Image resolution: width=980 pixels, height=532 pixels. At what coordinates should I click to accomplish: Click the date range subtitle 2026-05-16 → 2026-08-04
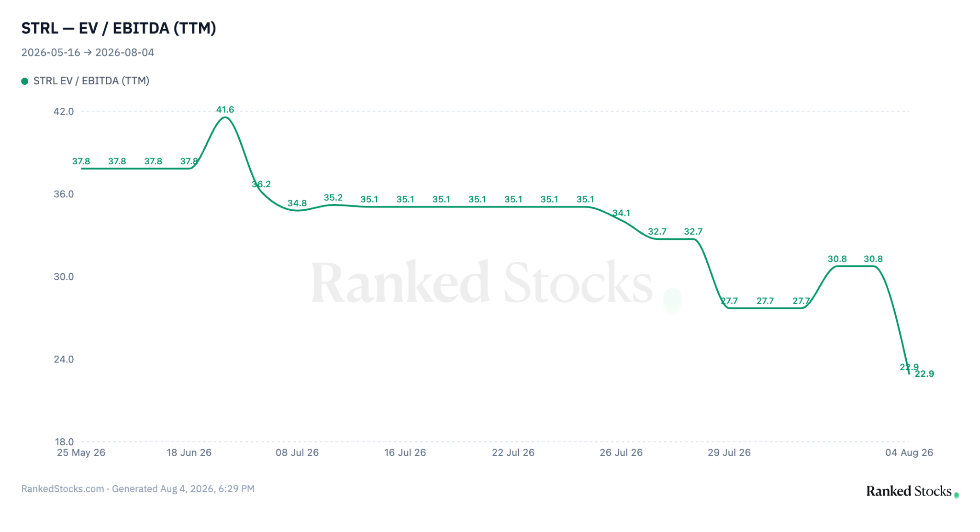(88, 53)
